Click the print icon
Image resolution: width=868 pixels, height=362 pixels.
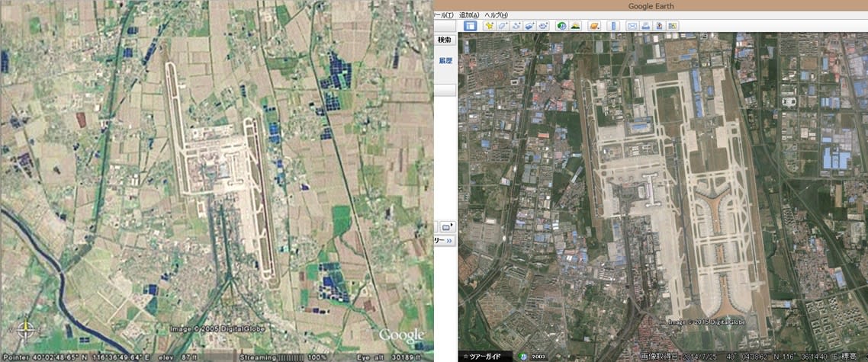coord(645,25)
